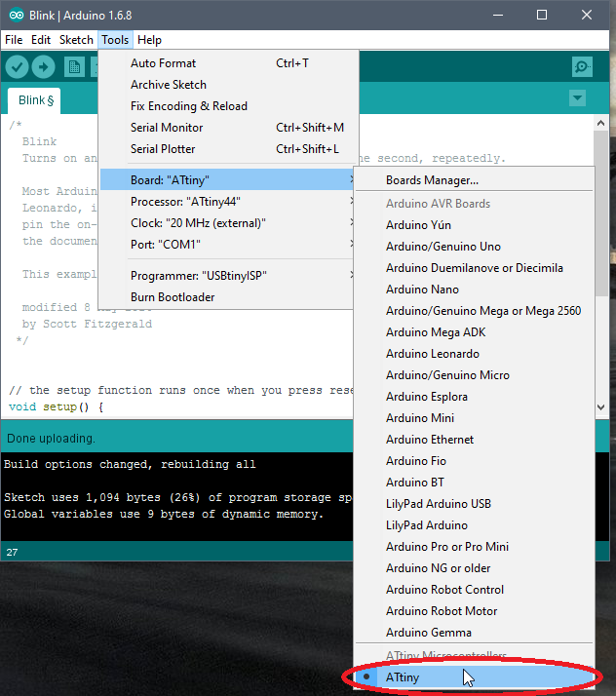
Task: Select the checked ATtiny board entry
Action: (x=475, y=677)
